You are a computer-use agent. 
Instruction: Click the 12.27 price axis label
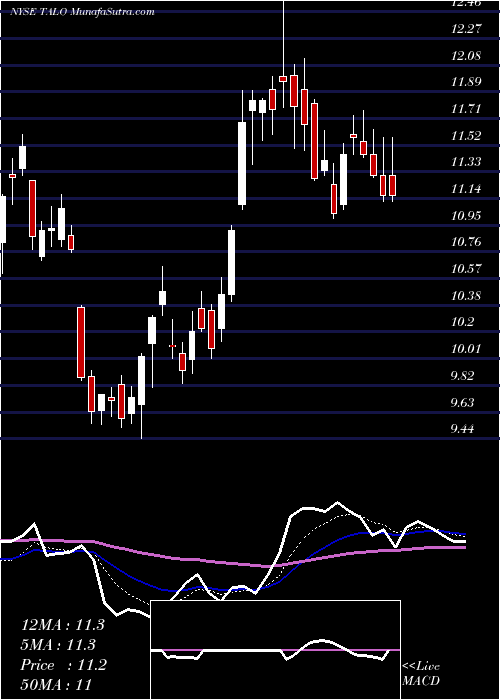click(x=466, y=29)
